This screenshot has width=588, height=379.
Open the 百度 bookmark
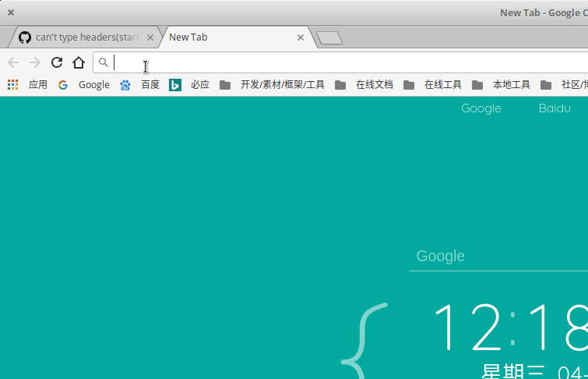(x=150, y=84)
